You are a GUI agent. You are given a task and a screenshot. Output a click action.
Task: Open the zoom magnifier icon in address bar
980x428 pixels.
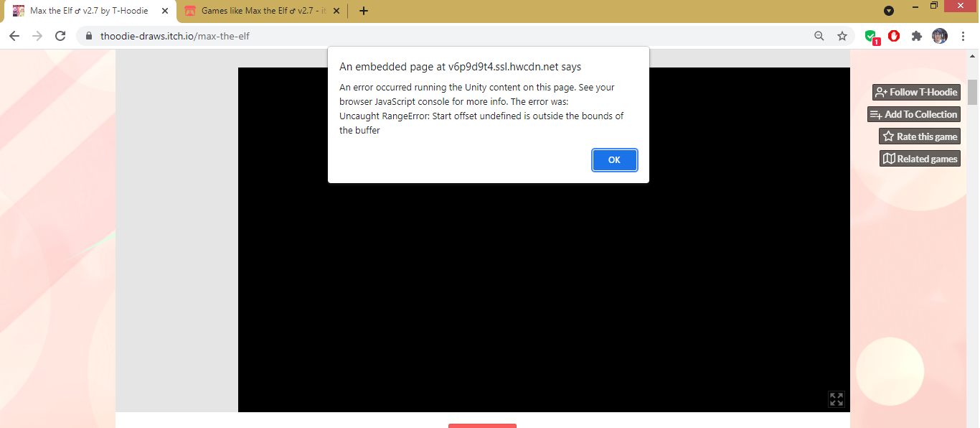point(819,36)
